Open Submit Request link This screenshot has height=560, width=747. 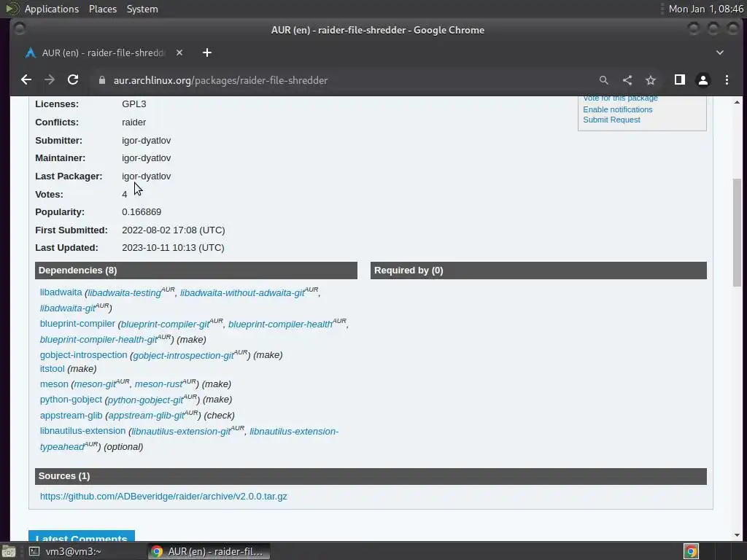point(611,120)
